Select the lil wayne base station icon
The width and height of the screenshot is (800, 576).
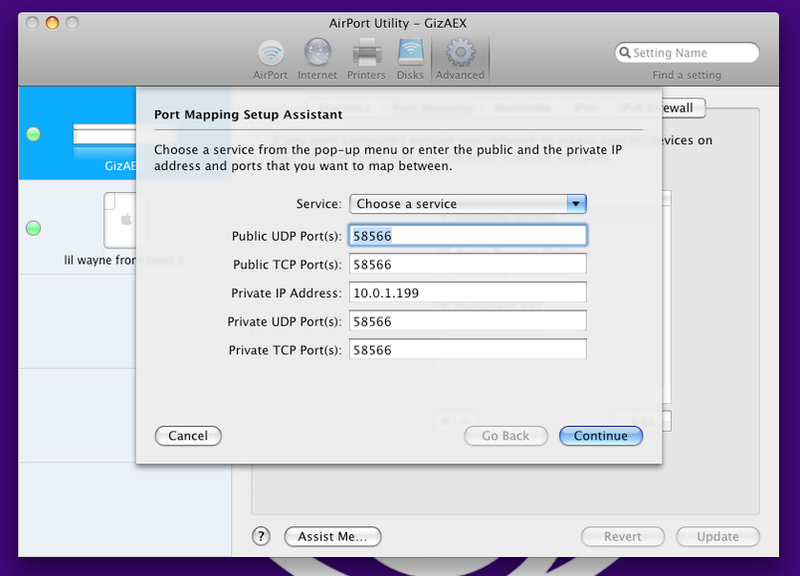[x=120, y=220]
